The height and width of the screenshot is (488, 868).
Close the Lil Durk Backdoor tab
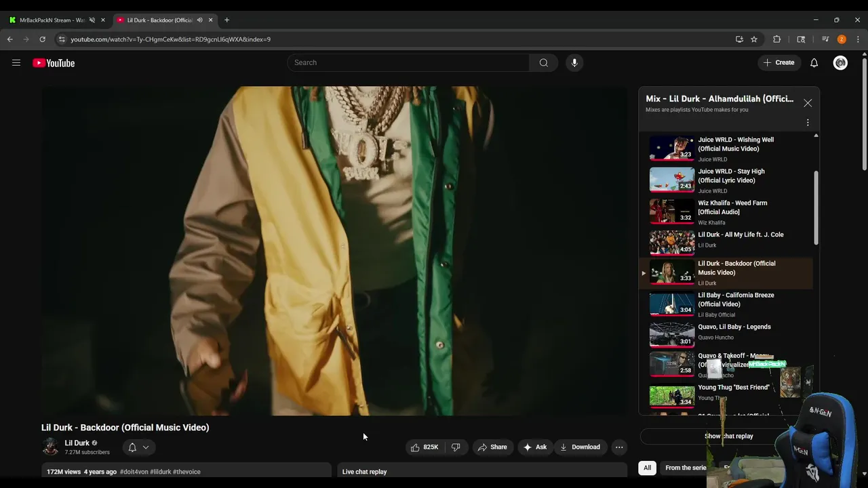point(210,20)
